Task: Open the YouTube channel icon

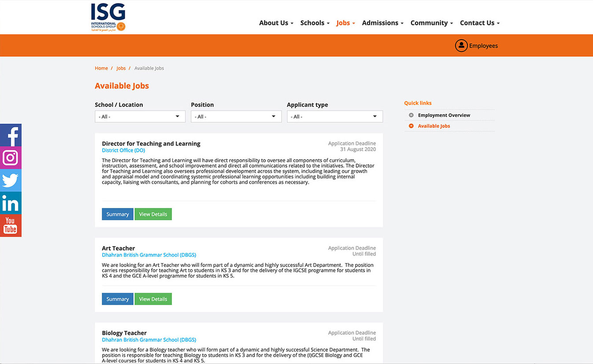Action: [11, 225]
